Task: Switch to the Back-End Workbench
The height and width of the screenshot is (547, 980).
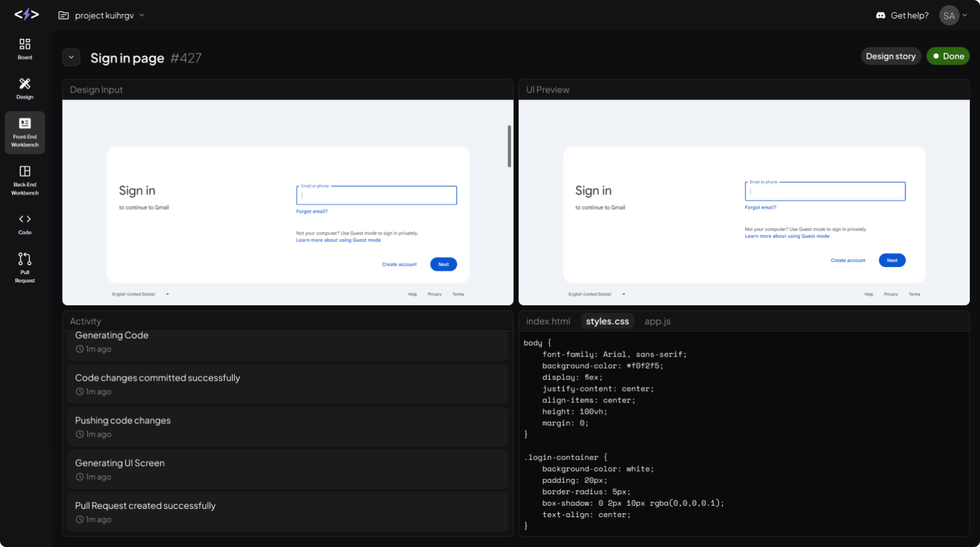Action: tap(24, 179)
